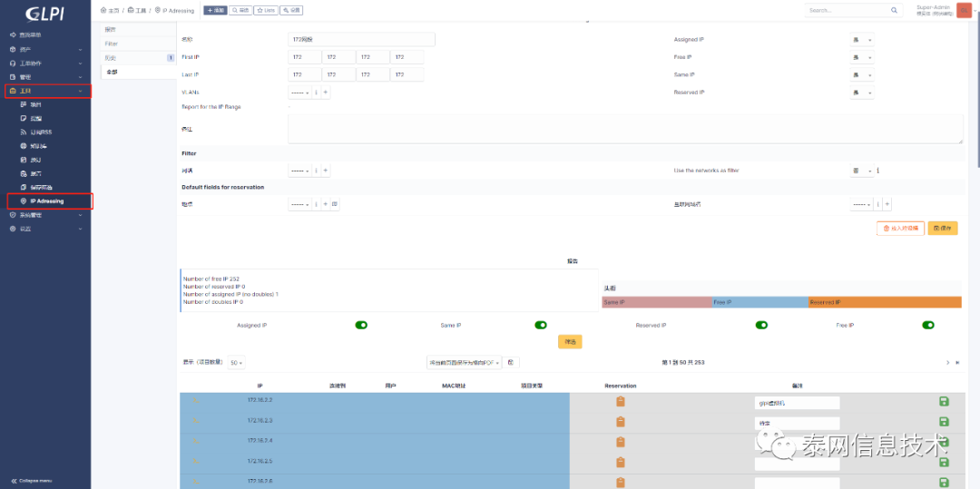
Task: Switch to the Filter tab
Action: point(138,44)
